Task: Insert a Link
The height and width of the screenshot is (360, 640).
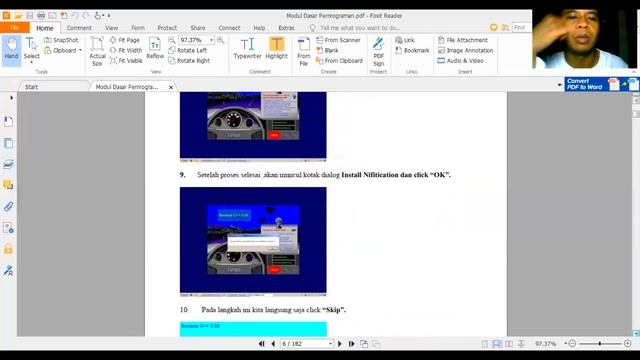Action: (x=405, y=40)
